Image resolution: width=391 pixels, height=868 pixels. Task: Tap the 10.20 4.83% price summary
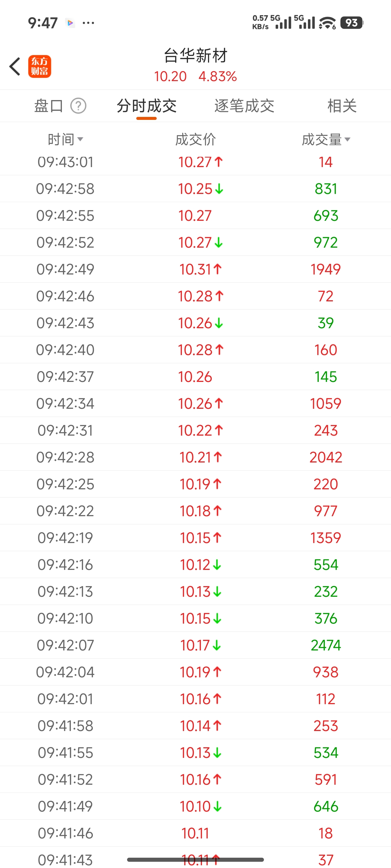(x=196, y=76)
